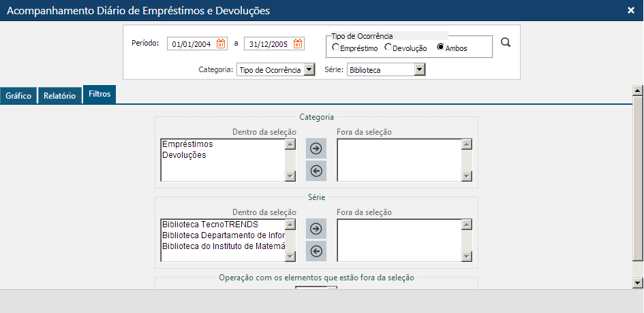Select Biblioteca Departamento de Infor item
This screenshot has height=313, width=644.
[222, 235]
